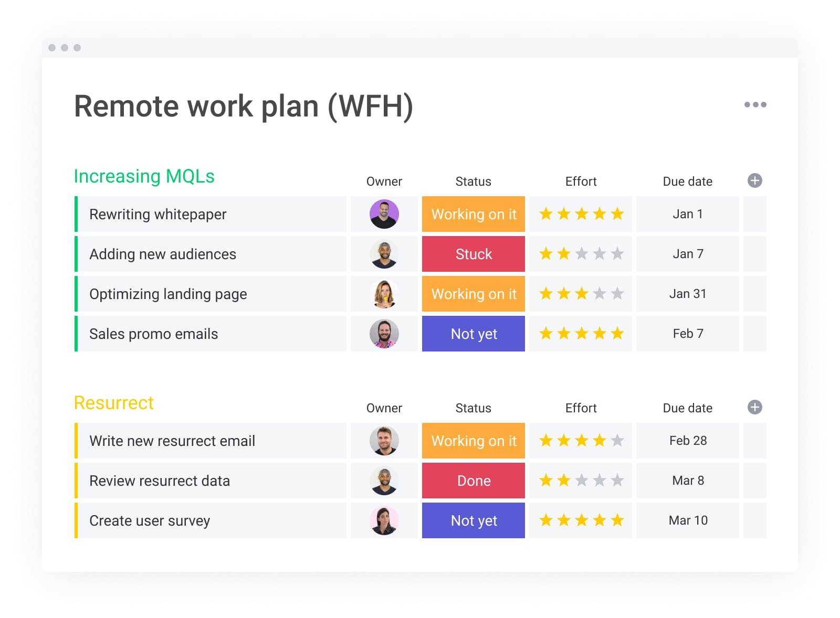Set effort rating for Adding new audiences
The height and width of the screenshot is (618, 840).
(581, 254)
